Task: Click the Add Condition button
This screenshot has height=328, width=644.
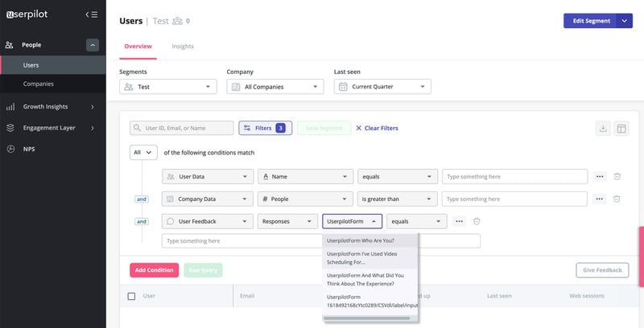Action: click(x=154, y=270)
